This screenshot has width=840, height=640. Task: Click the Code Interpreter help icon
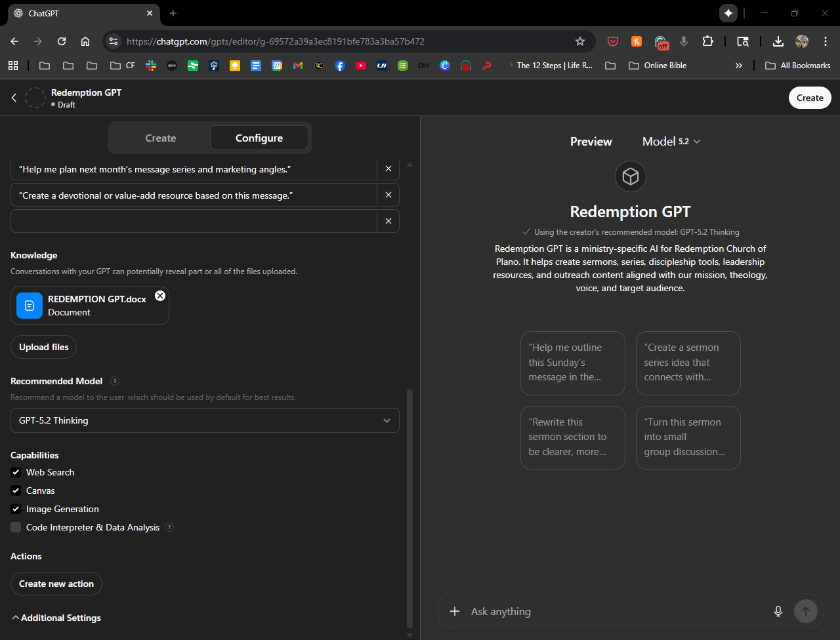(169, 527)
